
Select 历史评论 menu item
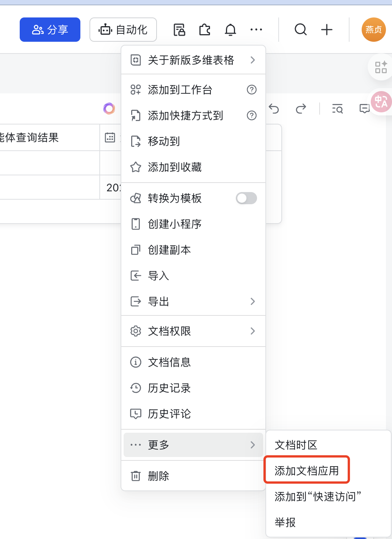point(193,414)
